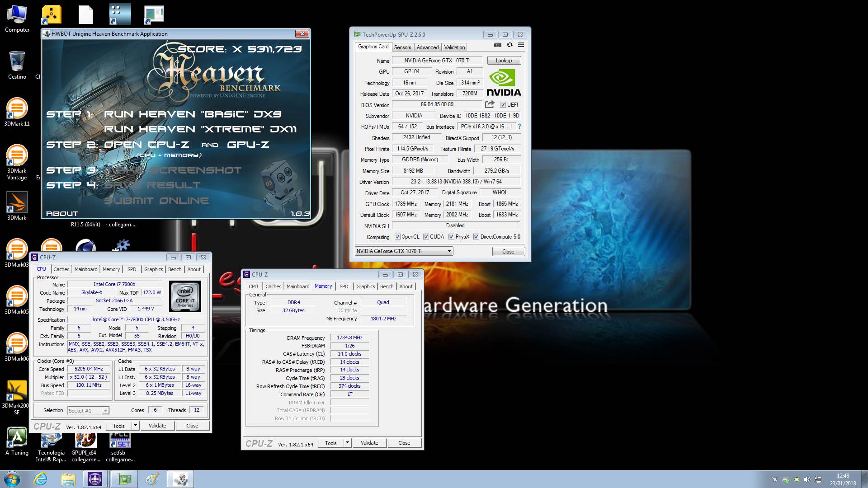Click Run Heaven "Xtreme" DX11 in HWBOT
The height and width of the screenshot is (488, 868).
click(200, 129)
